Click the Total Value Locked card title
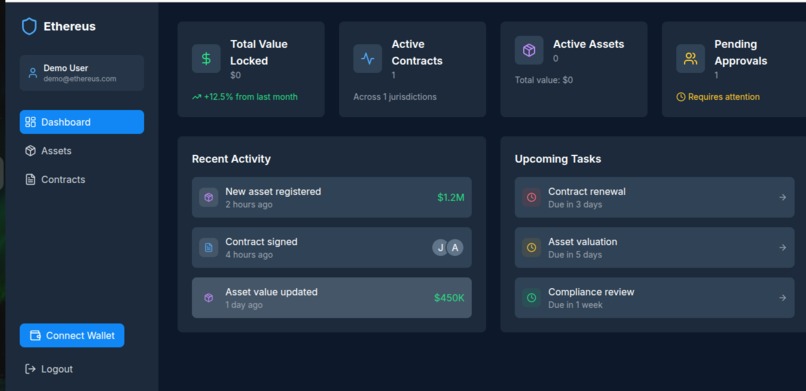The width and height of the screenshot is (806, 391). click(x=259, y=52)
